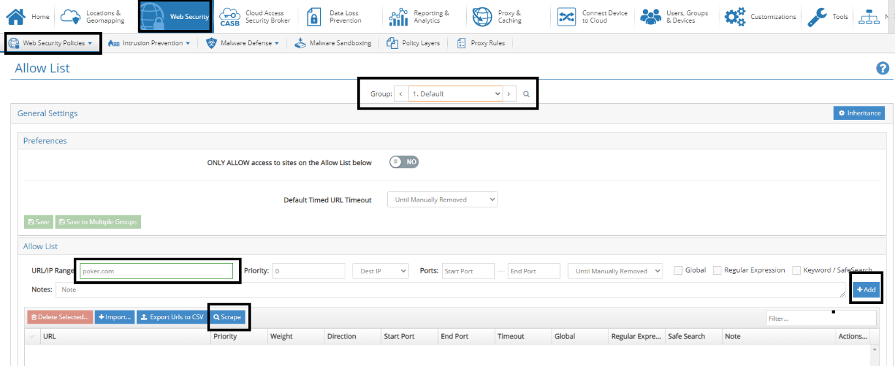Click Export Urls to CSV button
This screenshot has width=896, height=366.
(171, 317)
